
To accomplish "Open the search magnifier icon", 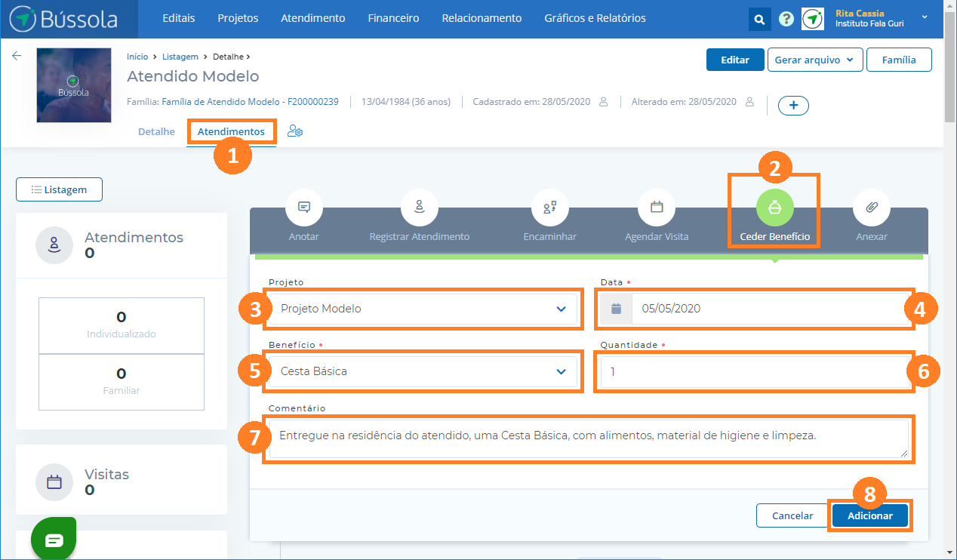I will (x=759, y=19).
